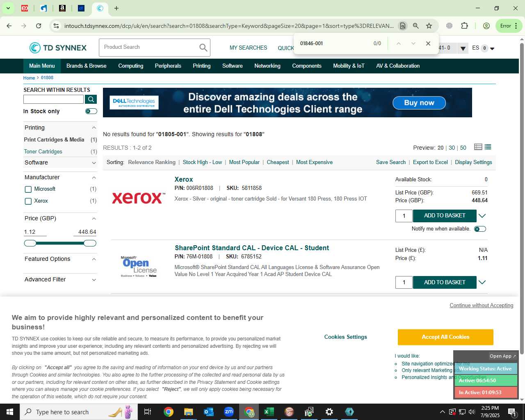Collapse the Manufacturer filter section
The width and height of the screenshot is (525, 420).
point(94,178)
